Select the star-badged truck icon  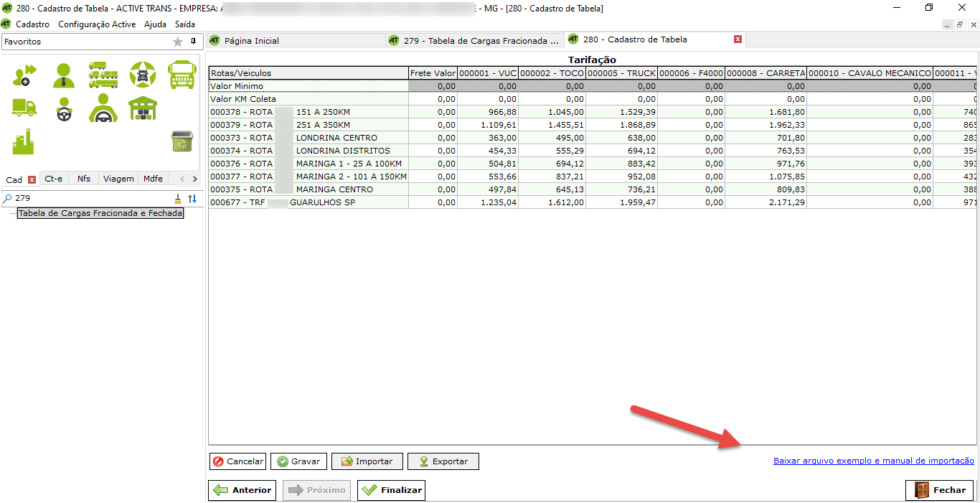click(142, 75)
